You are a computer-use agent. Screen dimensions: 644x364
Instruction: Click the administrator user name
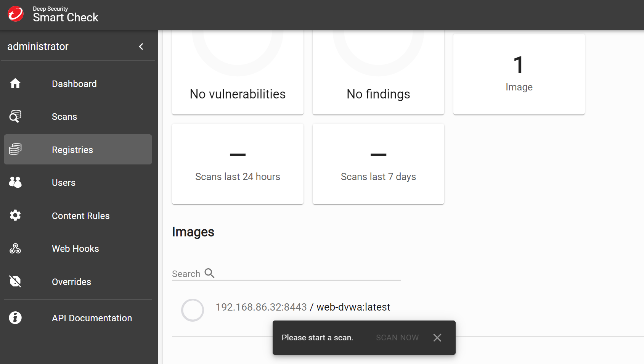(x=38, y=47)
